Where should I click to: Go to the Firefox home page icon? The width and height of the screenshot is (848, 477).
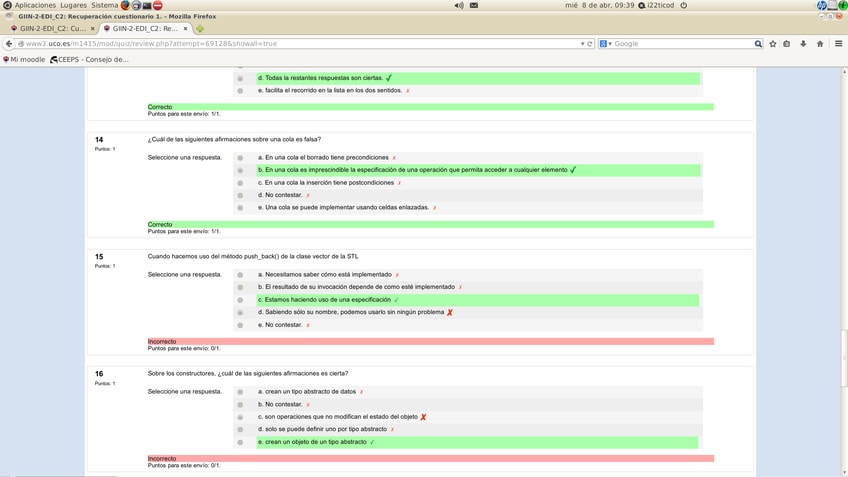820,44
